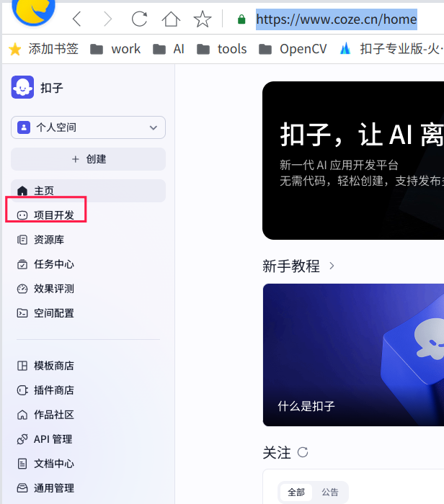Switch to the 全部 tab
Screen dimensions: 444x504
296,492
